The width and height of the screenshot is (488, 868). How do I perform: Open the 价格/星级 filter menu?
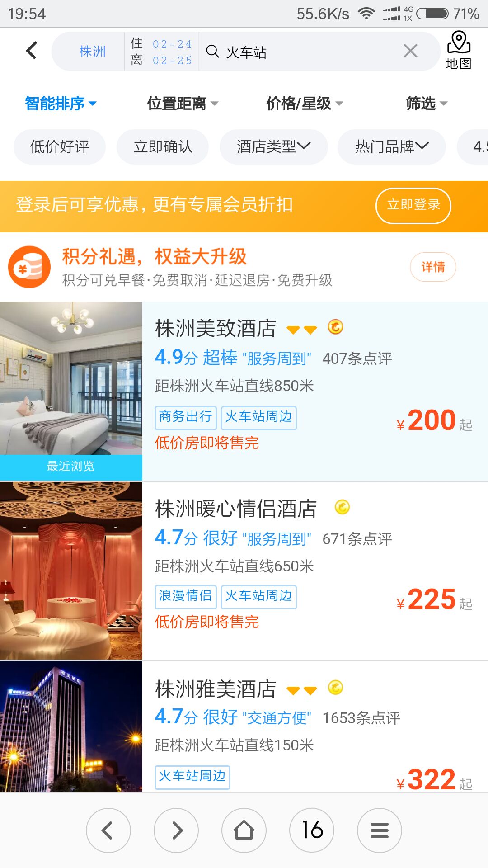tap(305, 104)
